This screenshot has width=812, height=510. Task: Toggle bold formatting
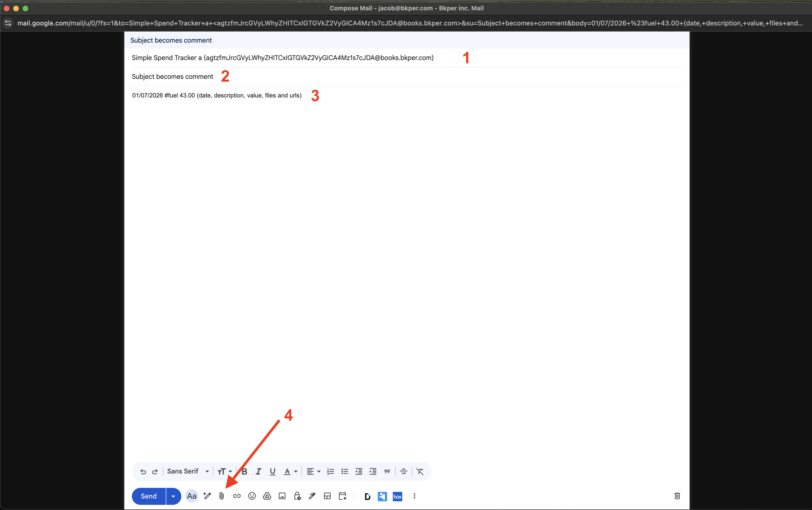[x=244, y=471]
